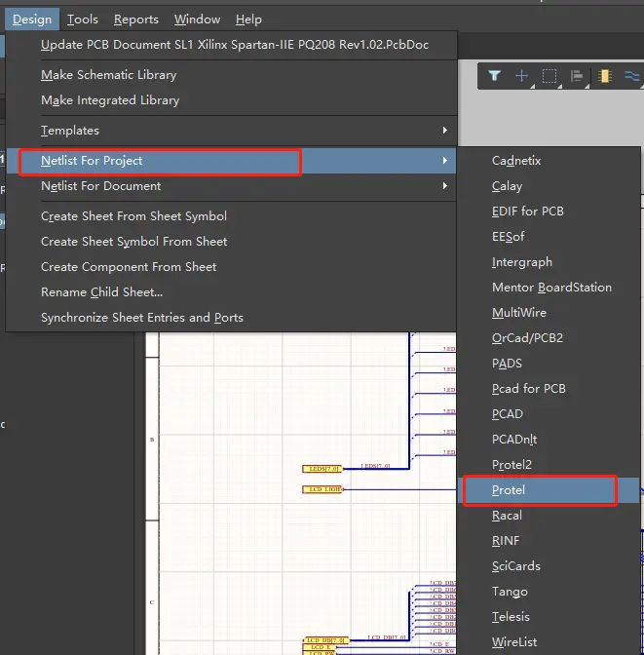Choose Create Sheet Symbol From Sheet
Image resolution: width=644 pixels, height=655 pixels.
(x=231, y=242)
